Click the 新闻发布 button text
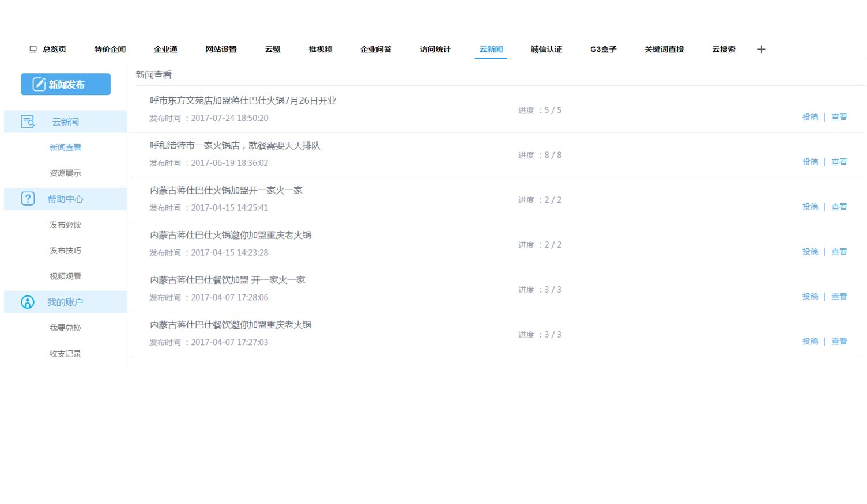 point(66,85)
